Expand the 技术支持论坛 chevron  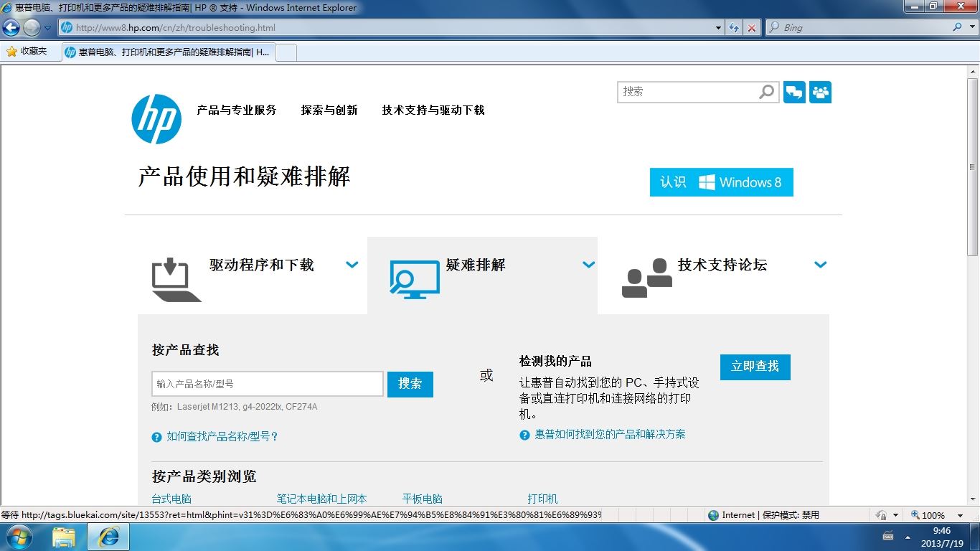[x=821, y=265]
